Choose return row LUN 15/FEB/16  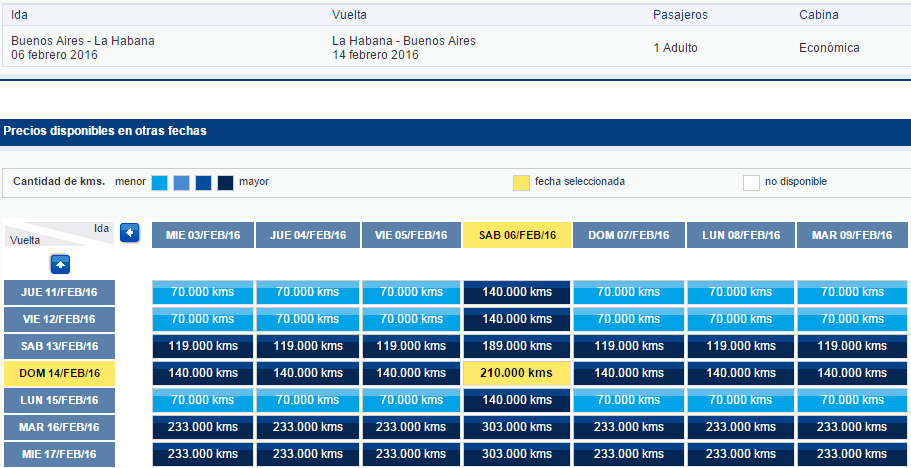(59, 400)
